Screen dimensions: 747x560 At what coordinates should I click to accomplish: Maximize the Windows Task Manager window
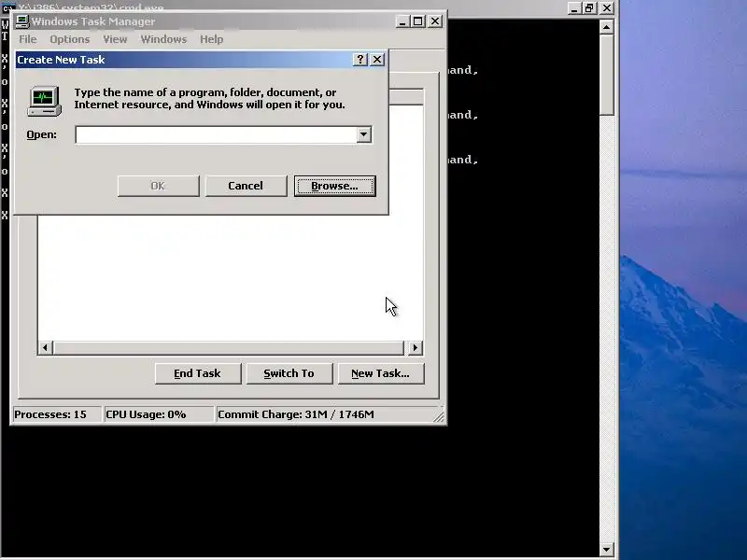point(417,21)
